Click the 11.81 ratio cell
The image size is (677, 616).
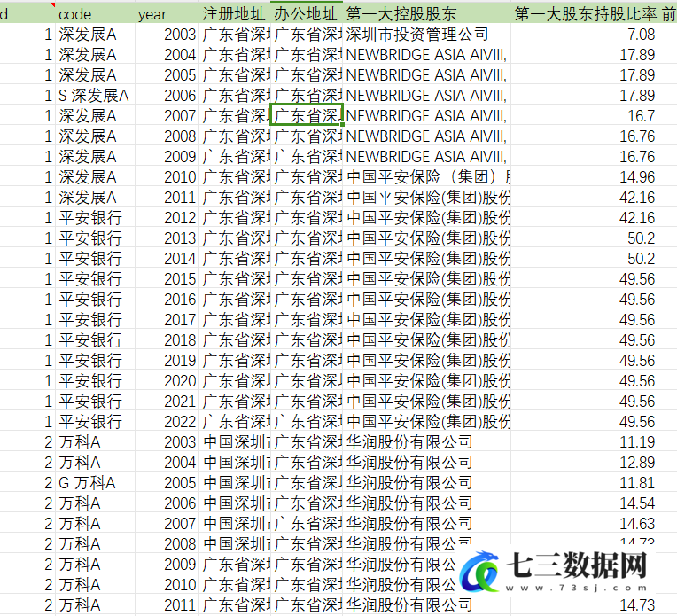point(584,482)
